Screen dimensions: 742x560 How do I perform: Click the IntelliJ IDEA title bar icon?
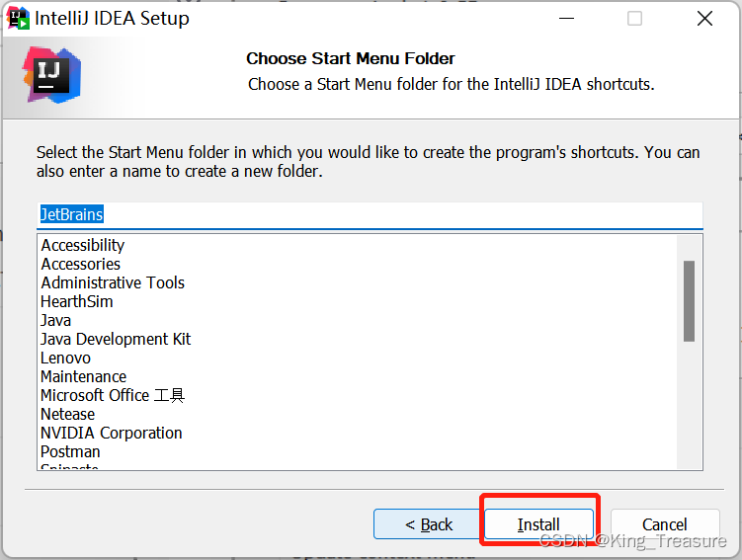[x=18, y=19]
